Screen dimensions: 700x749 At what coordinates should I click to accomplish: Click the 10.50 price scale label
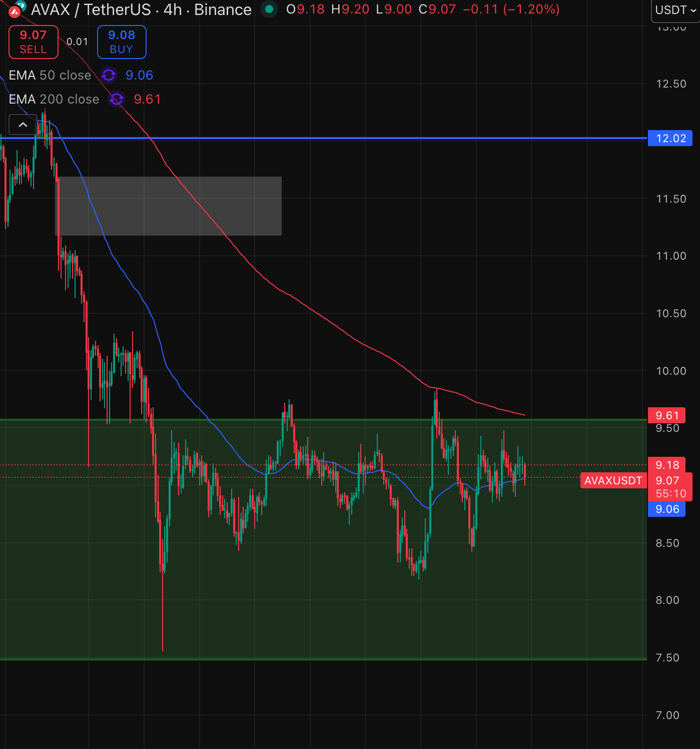tap(671, 313)
